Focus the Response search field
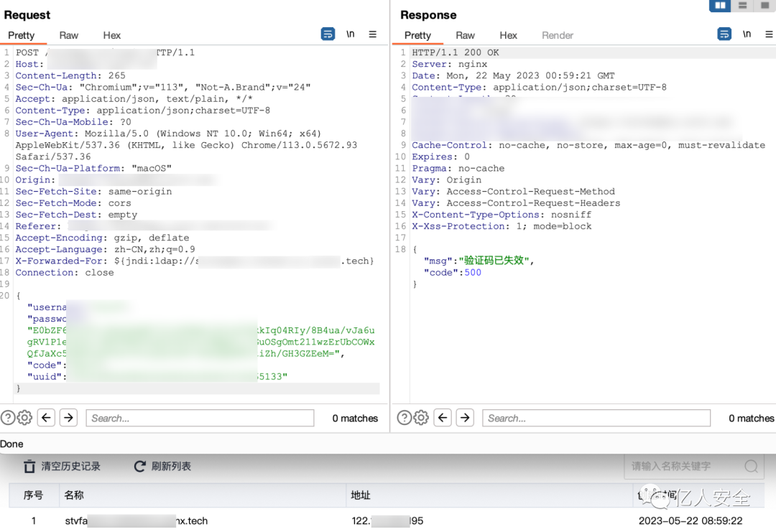This screenshot has height=532, width=776. (596, 418)
